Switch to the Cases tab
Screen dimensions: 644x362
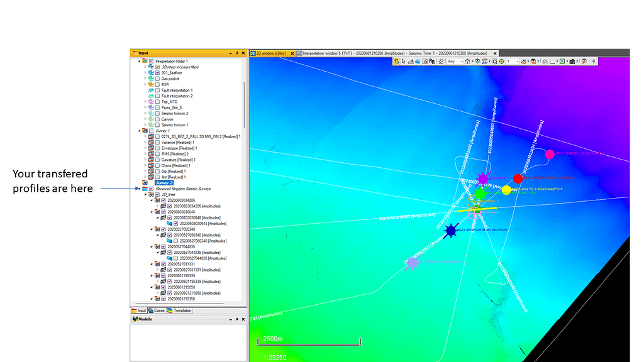(x=156, y=310)
